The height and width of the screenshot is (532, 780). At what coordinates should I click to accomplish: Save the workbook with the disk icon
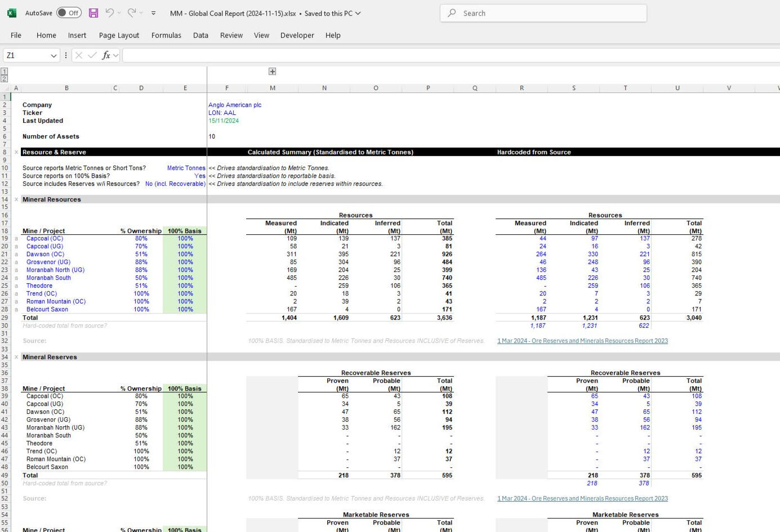tap(93, 13)
